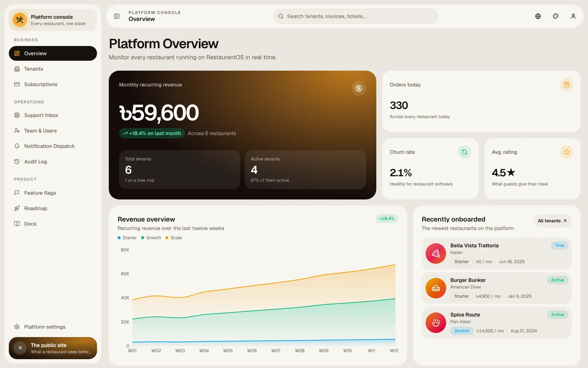Screen dimensions: 588x368
Task: Click the Platform settings gear icon
Action: 17,327
